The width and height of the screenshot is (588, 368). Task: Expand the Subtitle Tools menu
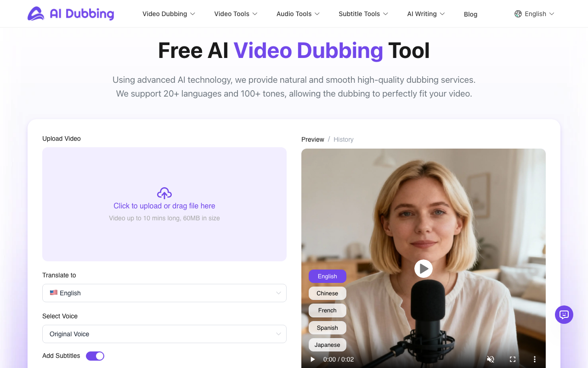[x=363, y=14]
